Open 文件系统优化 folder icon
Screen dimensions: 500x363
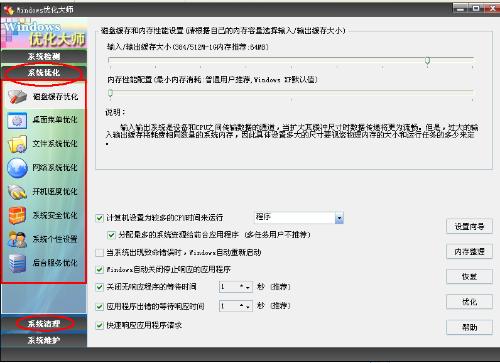(17, 144)
